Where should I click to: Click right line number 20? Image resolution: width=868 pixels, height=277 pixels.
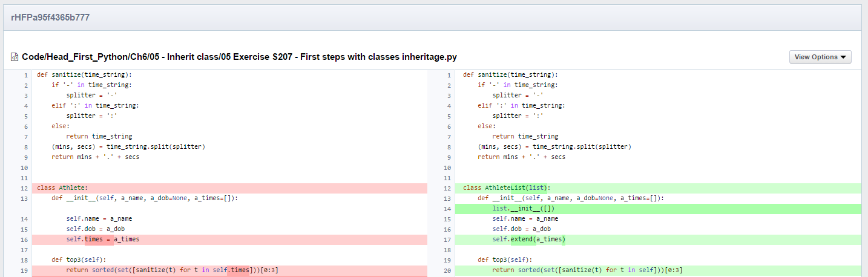pos(449,270)
